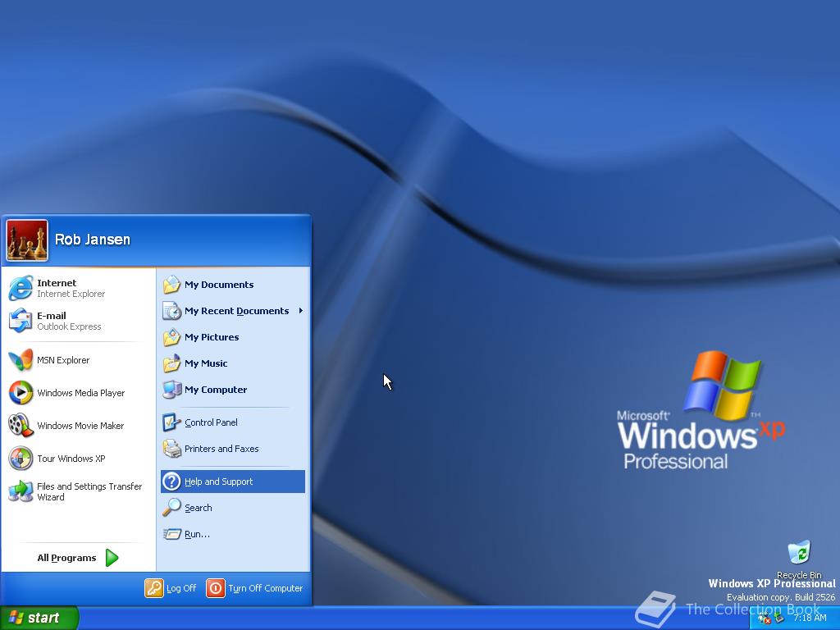Select the My Computer label
Image resolution: width=840 pixels, height=630 pixels.
click(x=216, y=390)
